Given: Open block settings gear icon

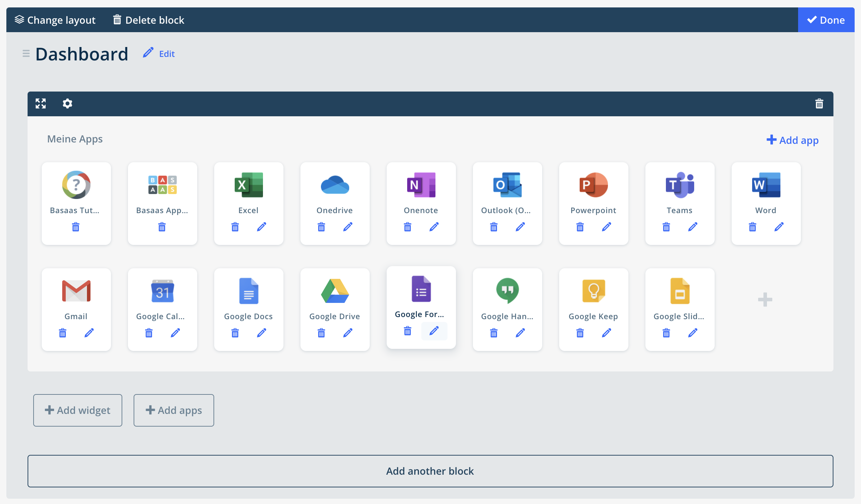Looking at the screenshot, I should tap(68, 104).
